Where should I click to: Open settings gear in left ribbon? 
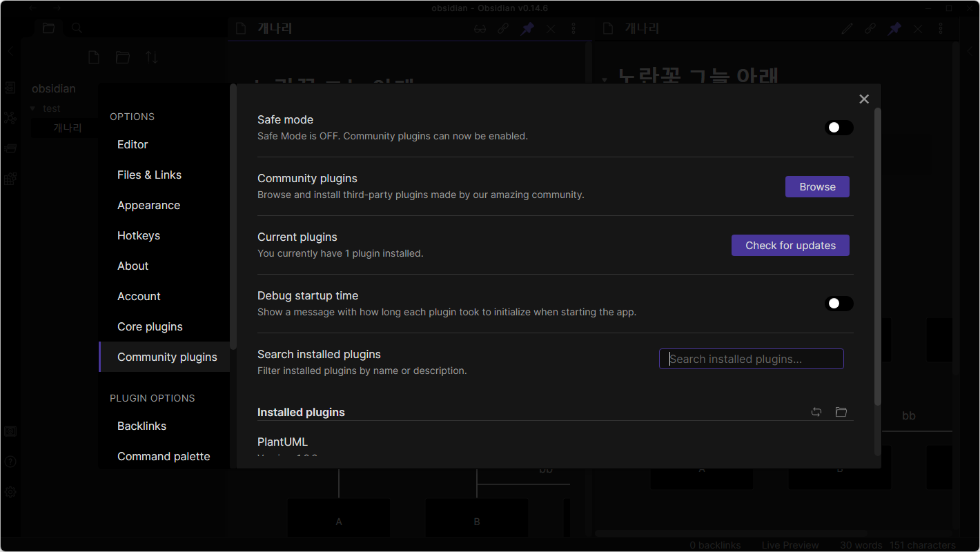[10, 492]
